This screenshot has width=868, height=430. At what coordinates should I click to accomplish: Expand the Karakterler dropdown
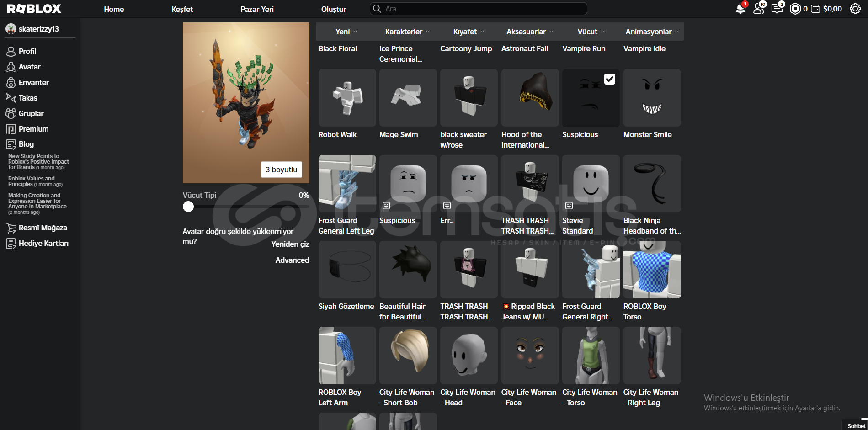coord(408,32)
